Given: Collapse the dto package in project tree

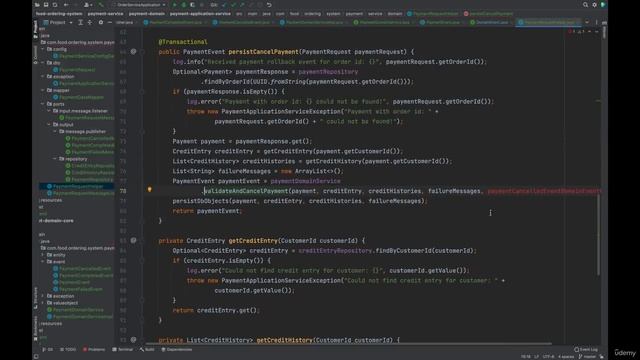Looking at the screenshot, I should (x=43, y=63).
